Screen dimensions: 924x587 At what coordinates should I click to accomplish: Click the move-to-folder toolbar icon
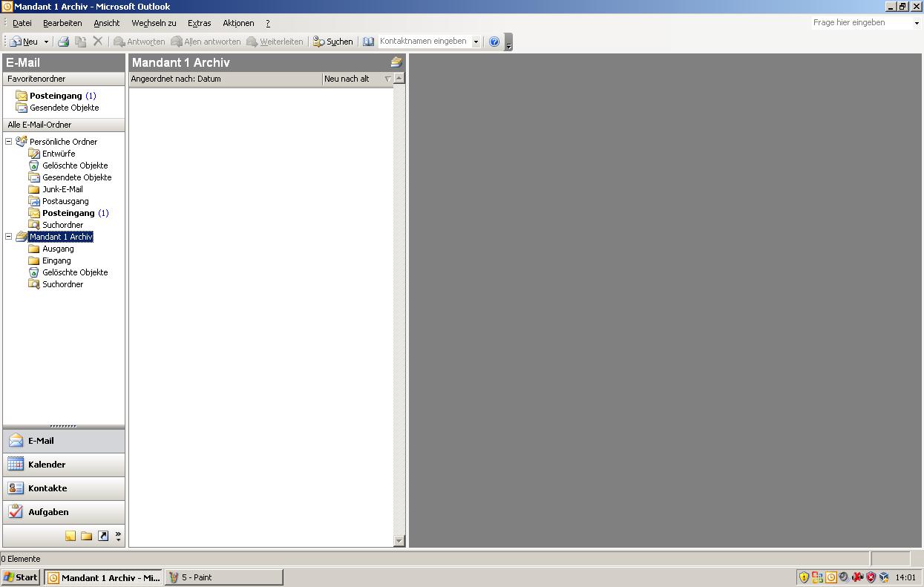[81, 42]
